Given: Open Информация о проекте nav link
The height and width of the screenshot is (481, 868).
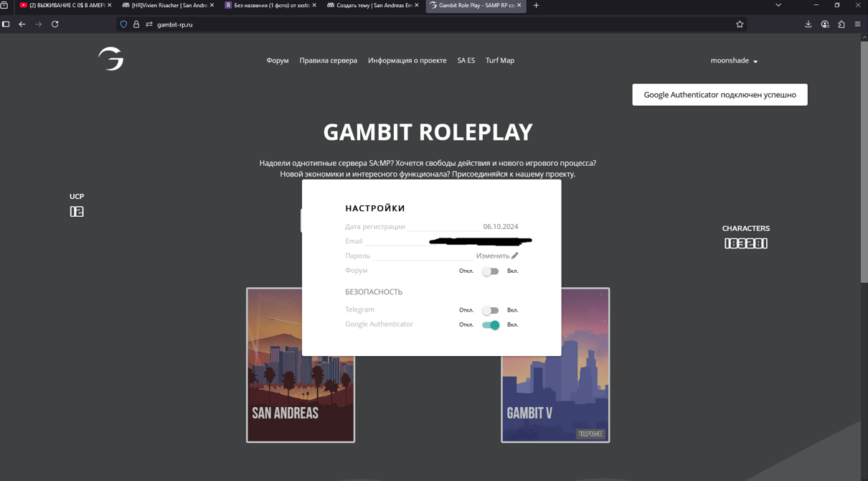Looking at the screenshot, I should (x=407, y=60).
